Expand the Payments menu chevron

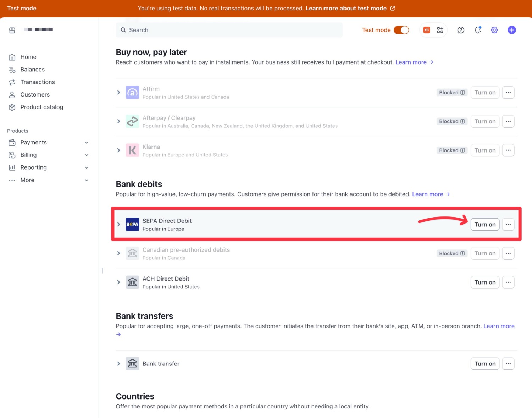click(x=87, y=143)
